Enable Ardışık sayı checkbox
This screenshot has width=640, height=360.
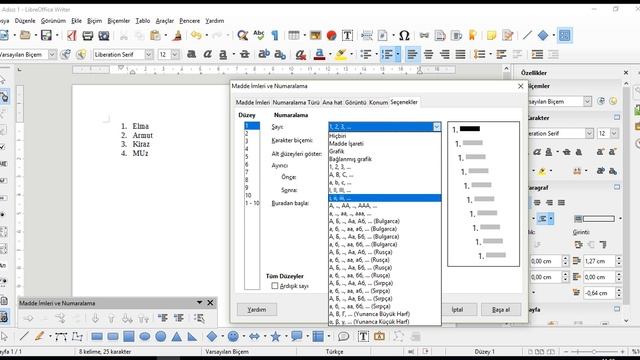tap(275, 286)
